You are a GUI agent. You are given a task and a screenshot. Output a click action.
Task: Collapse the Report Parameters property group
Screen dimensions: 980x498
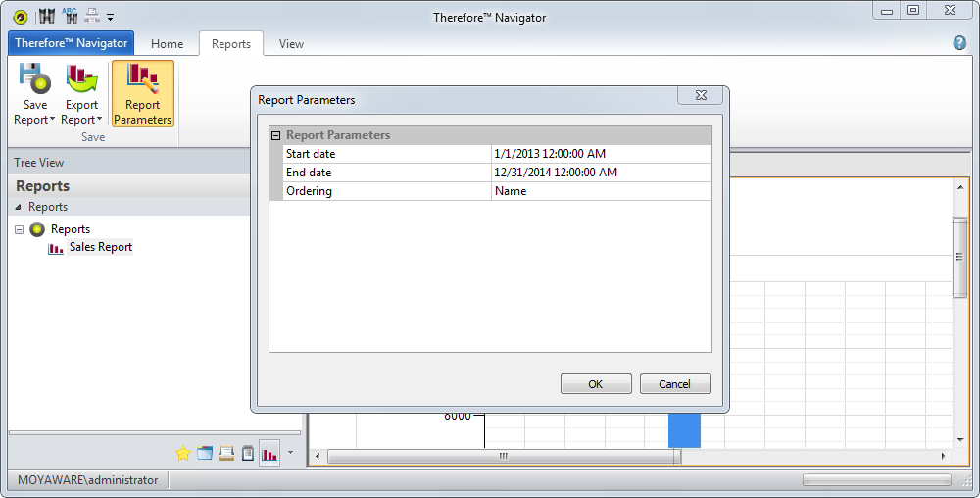[x=276, y=136]
